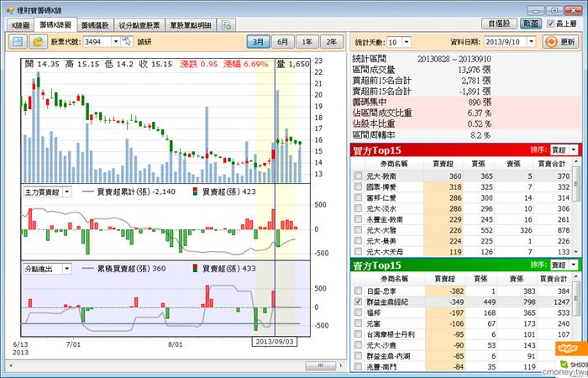The width and height of the screenshot is (588, 378).
Task: Click the 股票代號 input field
Action: (x=97, y=42)
